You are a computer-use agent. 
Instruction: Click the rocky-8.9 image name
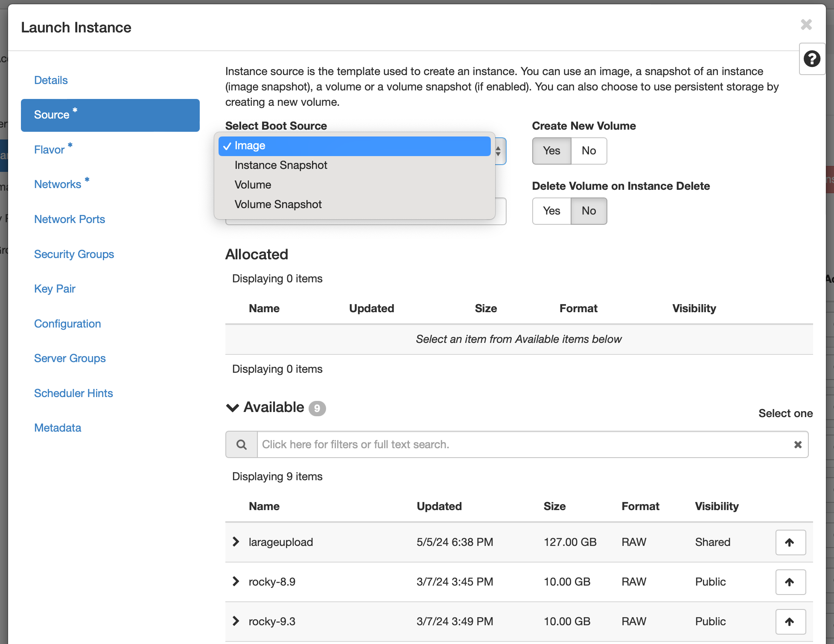coord(272,582)
